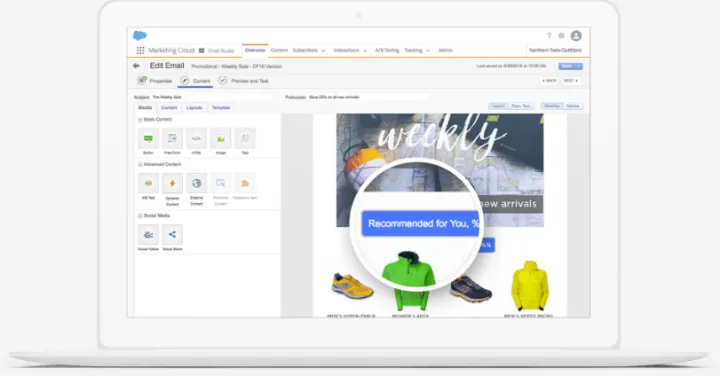Select the Text content block
The image size is (720, 376).
click(x=245, y=139)
